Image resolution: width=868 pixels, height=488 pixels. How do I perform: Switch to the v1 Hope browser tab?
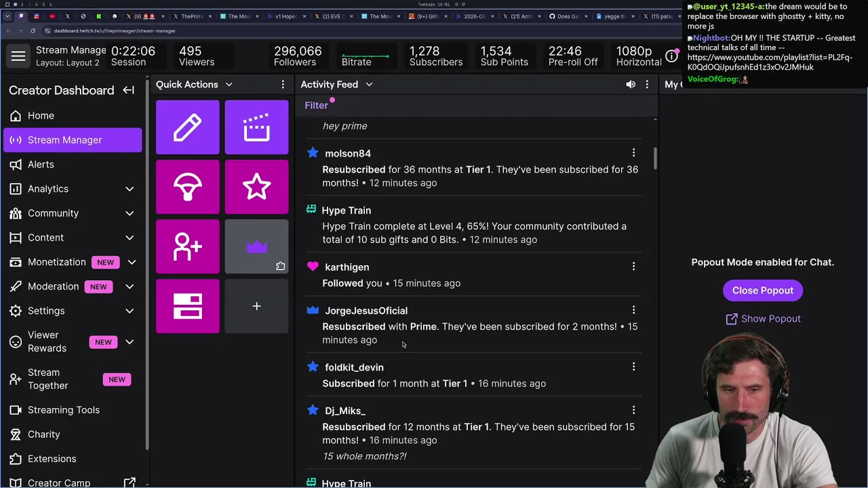pyautogui.click(x=288, y=16)
